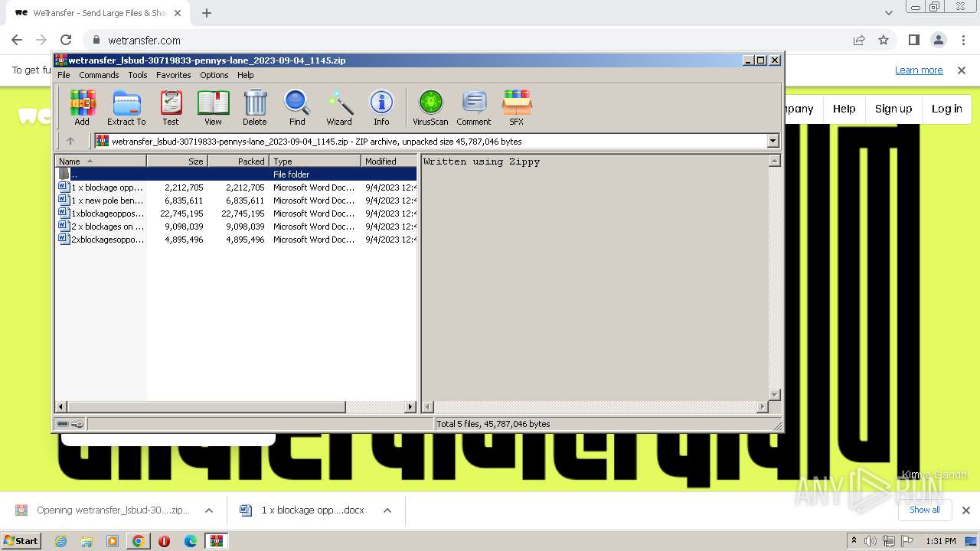
Task: Click the Learn more link
Action: coord(919,70)
